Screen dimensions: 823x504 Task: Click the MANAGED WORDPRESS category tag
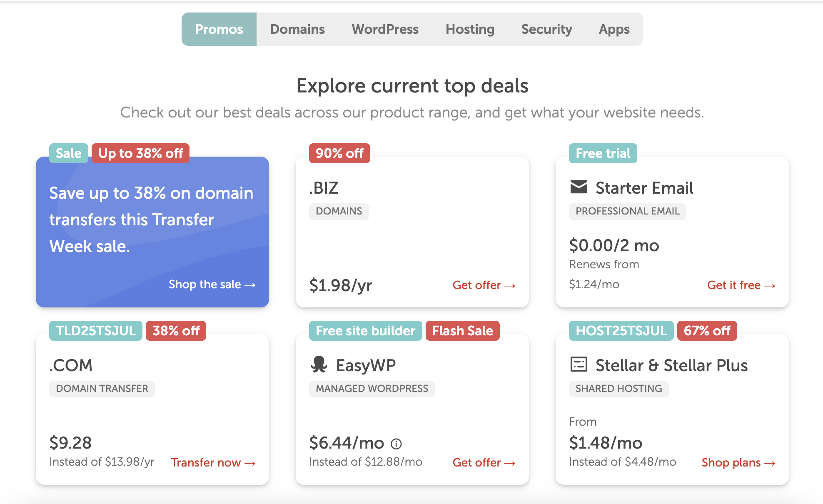(372, 389)
